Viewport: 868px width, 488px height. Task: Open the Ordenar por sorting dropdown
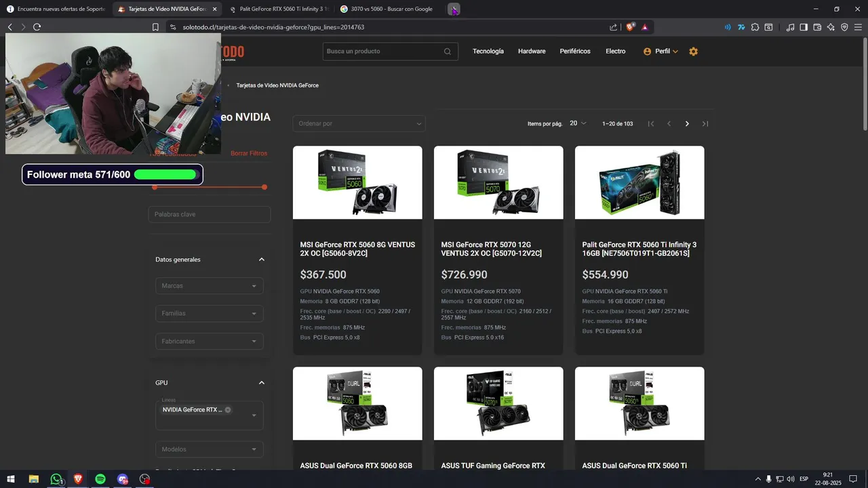(359, 123)
